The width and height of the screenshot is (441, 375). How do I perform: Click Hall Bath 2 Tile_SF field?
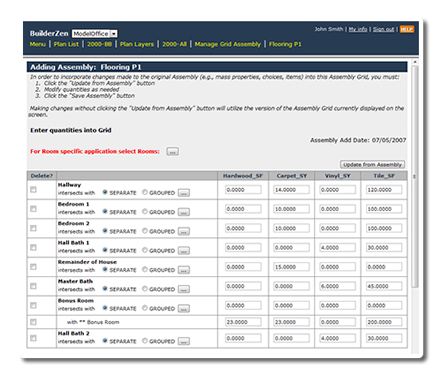pyautogui.click(x=384, y=339)
